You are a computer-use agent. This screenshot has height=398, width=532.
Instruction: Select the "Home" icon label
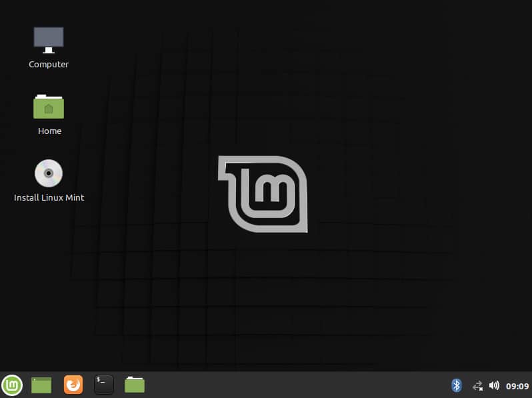click(49, 131)
